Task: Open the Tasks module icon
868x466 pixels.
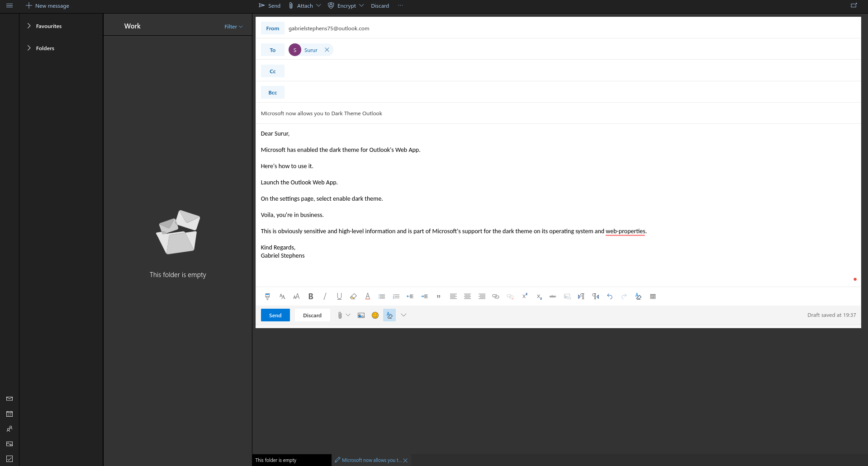Action: 9,459
